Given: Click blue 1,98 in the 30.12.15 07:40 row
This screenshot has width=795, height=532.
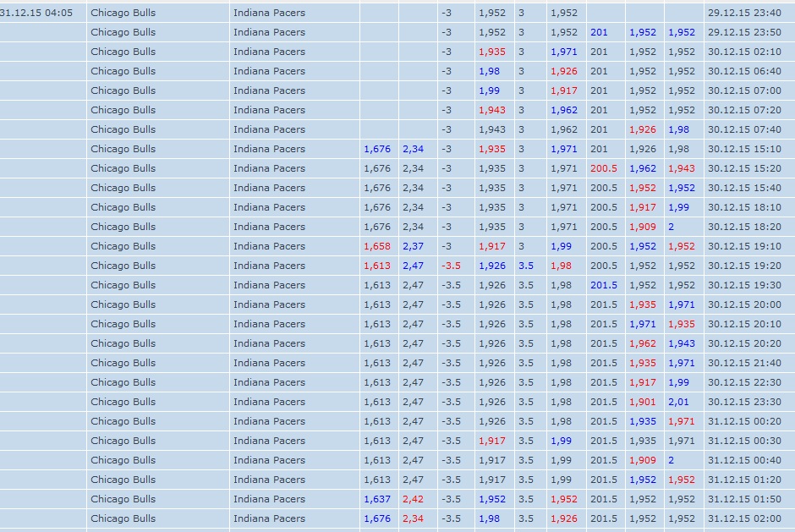Looking at the screenshot, I should (x=678, y=129).
